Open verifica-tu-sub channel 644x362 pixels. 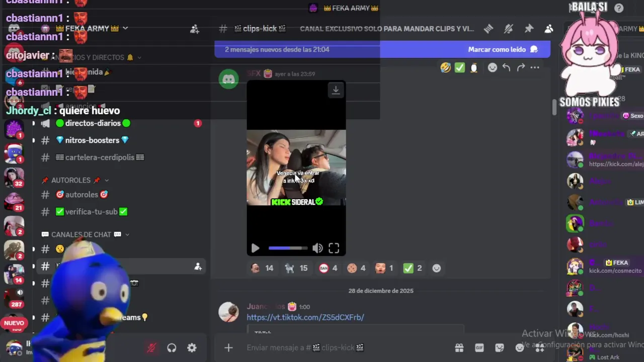click(91, 212)
